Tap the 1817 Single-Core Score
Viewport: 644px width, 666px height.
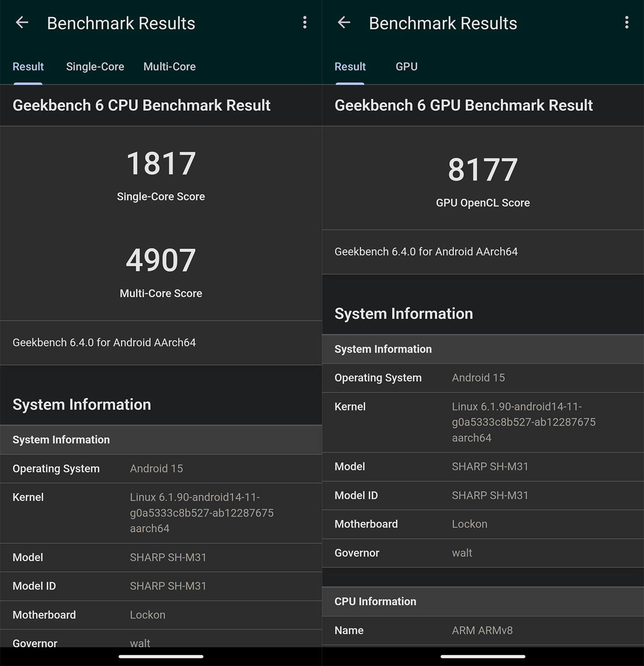[x=161, y=164]
